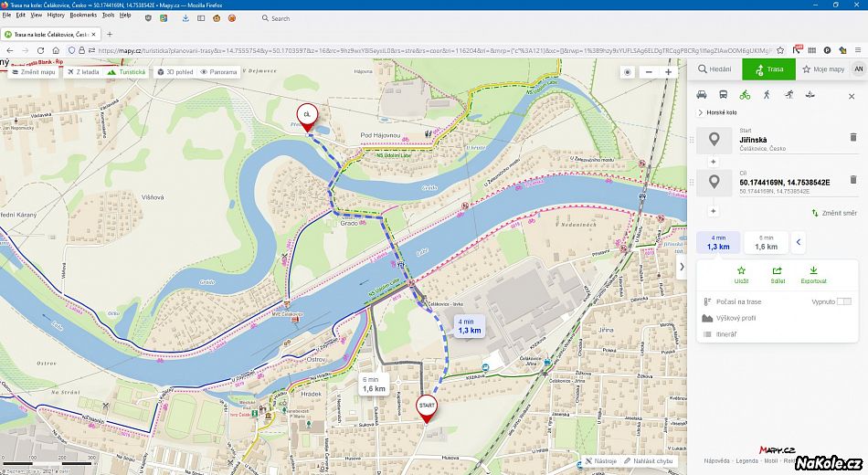The width and height of the screenshot is (868, 475).
Task: Select the 6 min 1,6 km alternative route
Action: coord(766,242)
